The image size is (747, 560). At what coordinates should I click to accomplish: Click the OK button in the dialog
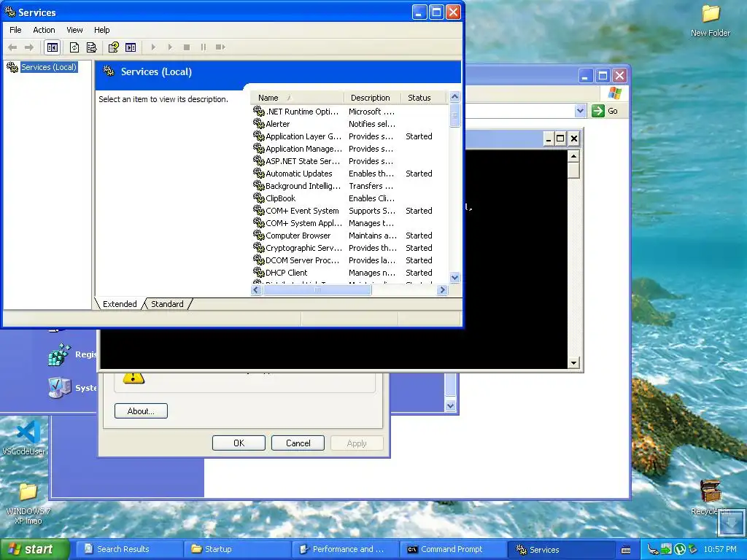[239, 443]
